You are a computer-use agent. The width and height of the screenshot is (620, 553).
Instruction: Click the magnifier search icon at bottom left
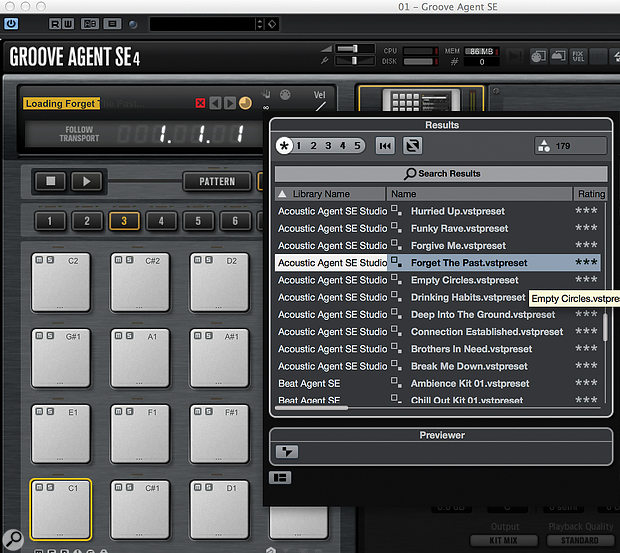click(13, 540)
